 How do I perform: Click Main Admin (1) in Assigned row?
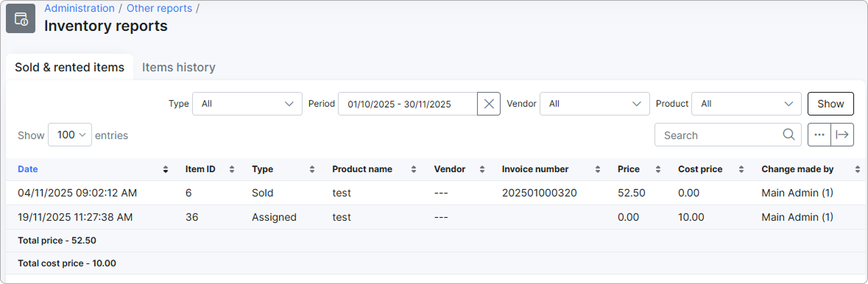click(798, 218)
